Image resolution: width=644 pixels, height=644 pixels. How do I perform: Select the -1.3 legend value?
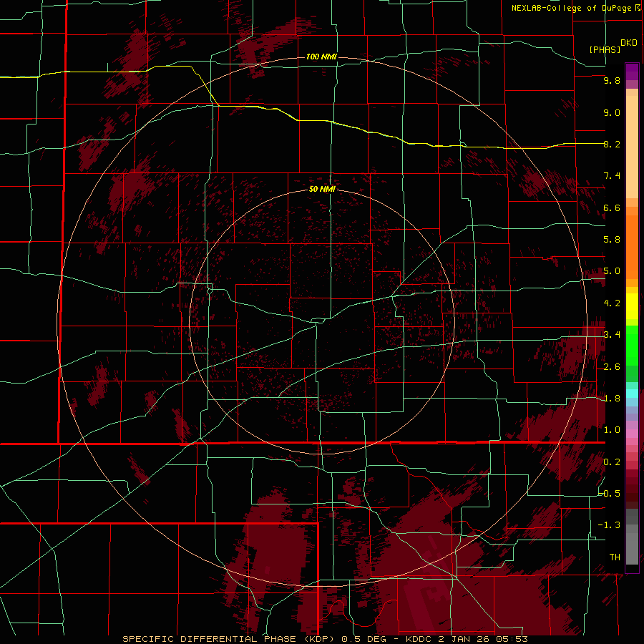[x=610, y=525]
